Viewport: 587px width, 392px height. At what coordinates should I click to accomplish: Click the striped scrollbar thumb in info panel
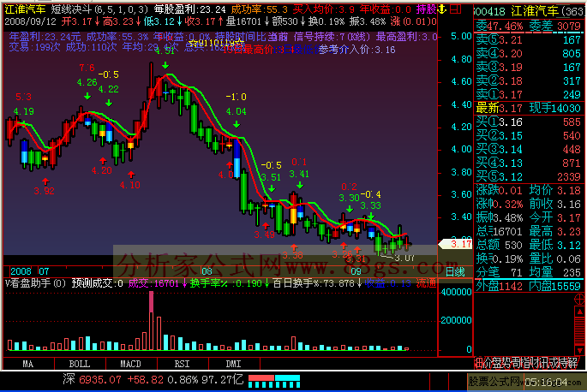[579, 330]
